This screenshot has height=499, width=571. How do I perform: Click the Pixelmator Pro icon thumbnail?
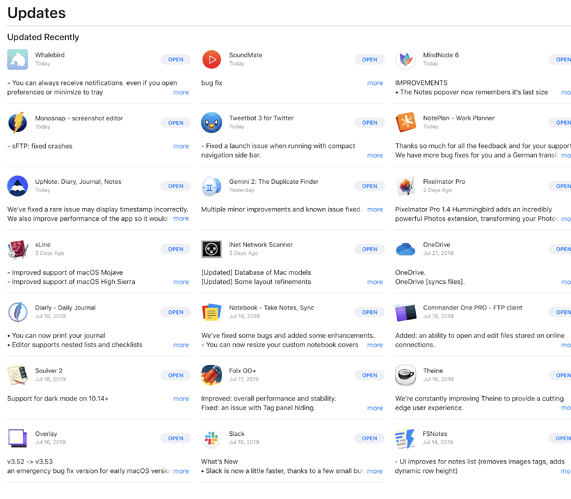406,186
